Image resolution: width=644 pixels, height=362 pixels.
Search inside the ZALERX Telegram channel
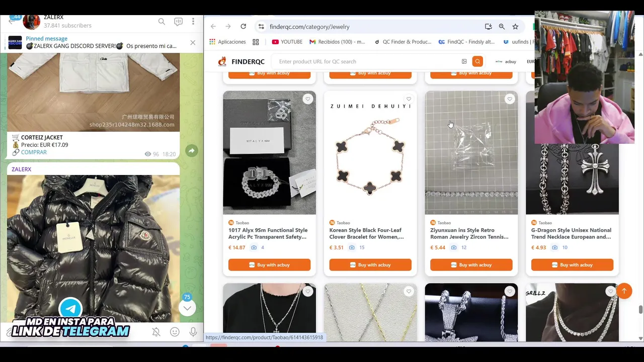(162, 22)
